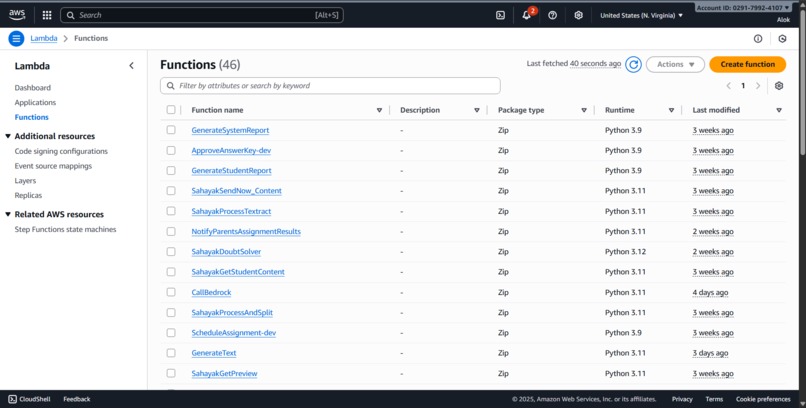The image size is (806, 408).
Task: Click the '4 days ago' CallBedrock timestamp
Action: (x=710, y=292)
